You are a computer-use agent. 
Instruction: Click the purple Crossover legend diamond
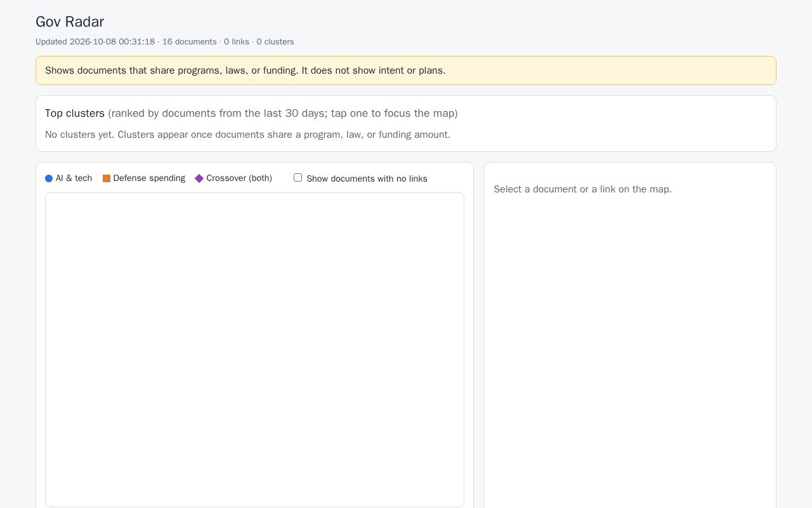[x=199, y=178]
